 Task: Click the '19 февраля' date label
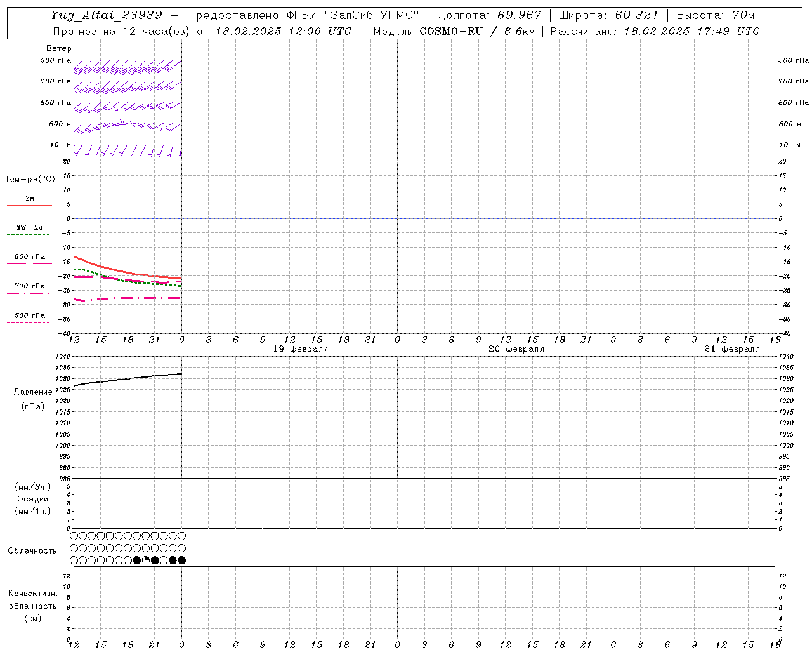tap(301, 349)
